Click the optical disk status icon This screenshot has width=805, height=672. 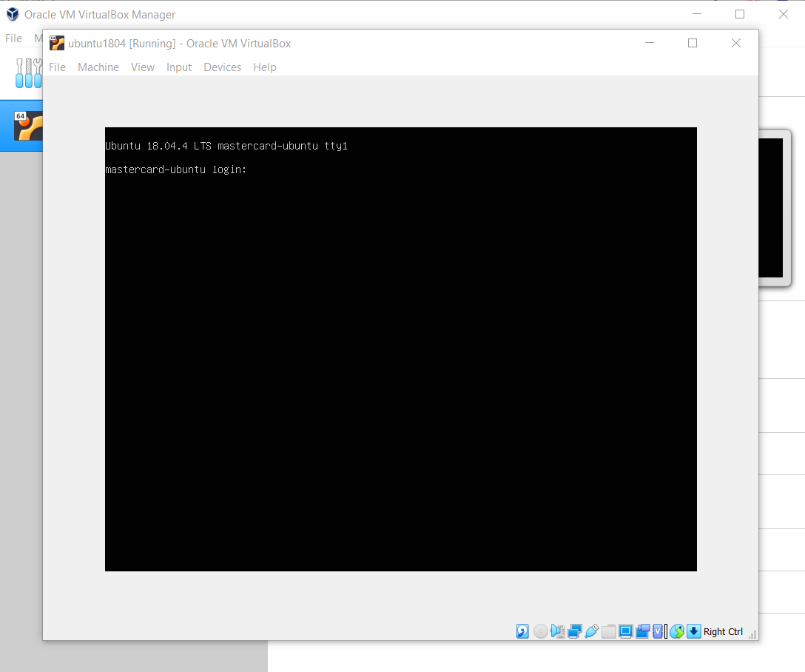point(541,631)
